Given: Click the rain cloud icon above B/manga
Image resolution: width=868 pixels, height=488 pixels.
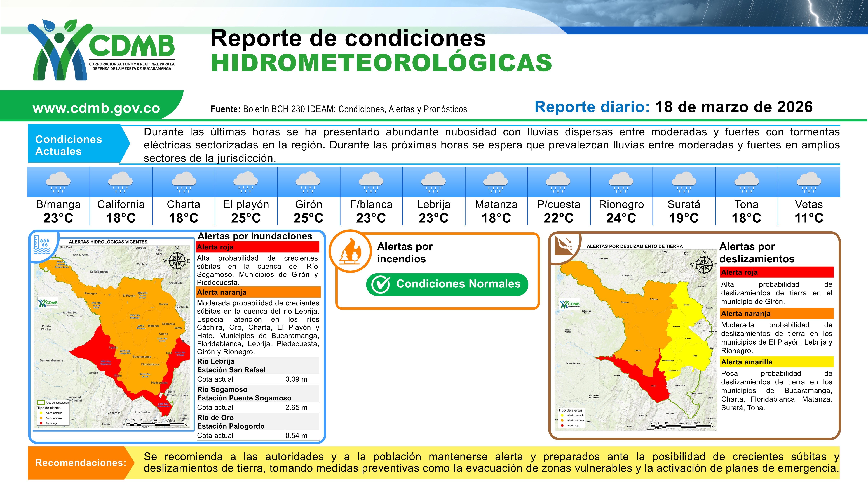Looking at the screenshot, I should [x=58, y=182].
